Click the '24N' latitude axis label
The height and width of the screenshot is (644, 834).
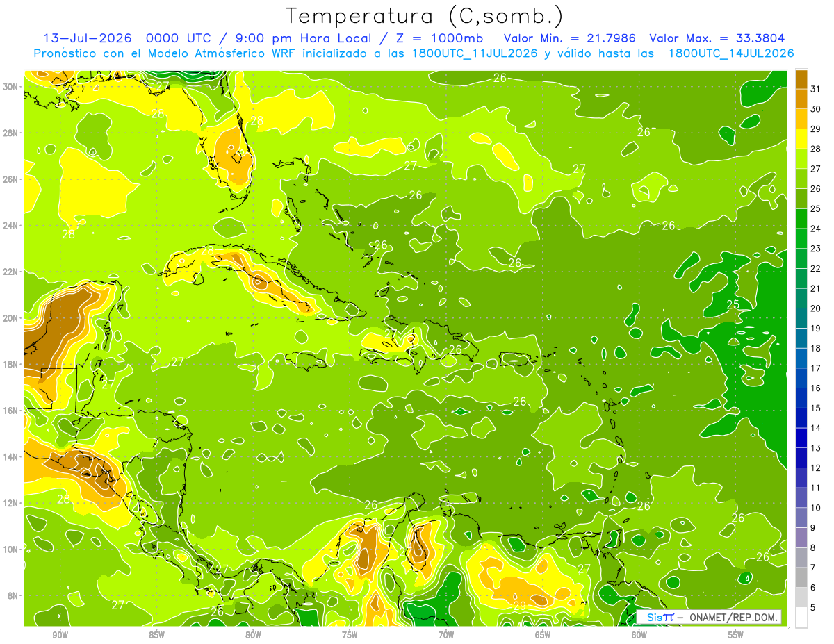[x=10, y=226]
